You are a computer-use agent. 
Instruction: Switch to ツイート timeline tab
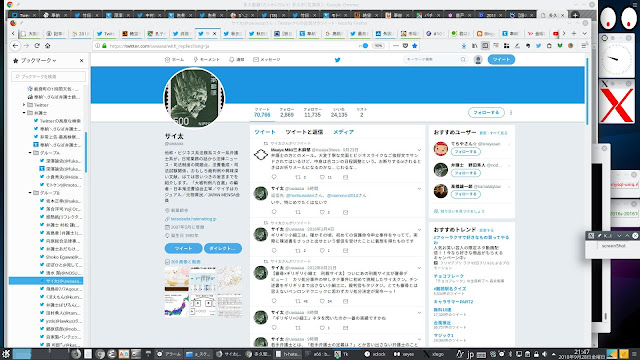pos(265,132)
